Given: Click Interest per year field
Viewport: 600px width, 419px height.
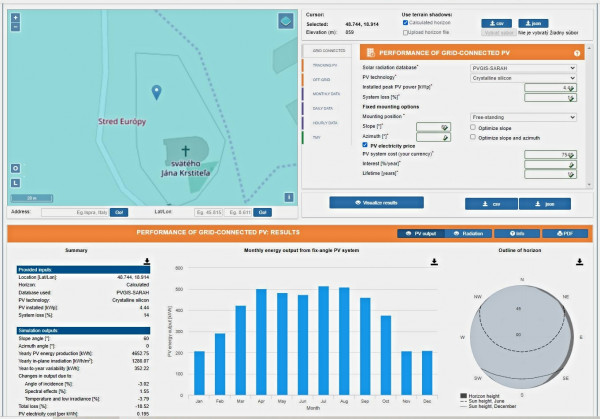Looking at the screenshot, I should click(x=550, y=165).
